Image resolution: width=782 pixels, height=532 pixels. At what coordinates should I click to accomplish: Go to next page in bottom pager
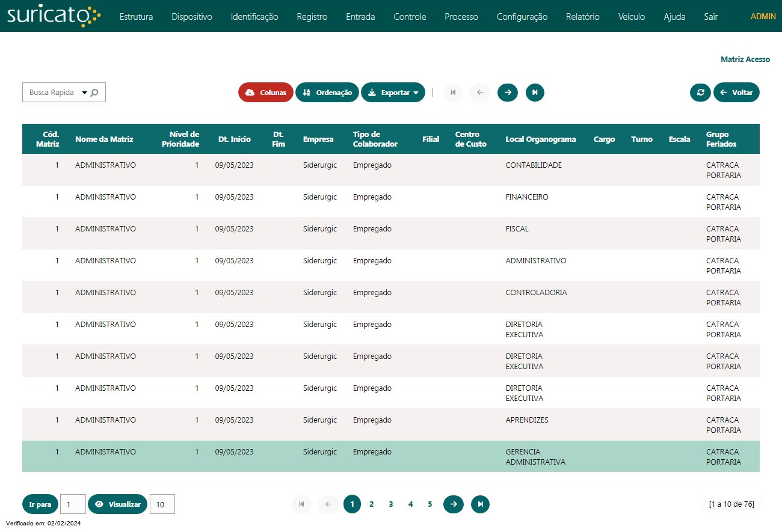click(x=454, y=504)
